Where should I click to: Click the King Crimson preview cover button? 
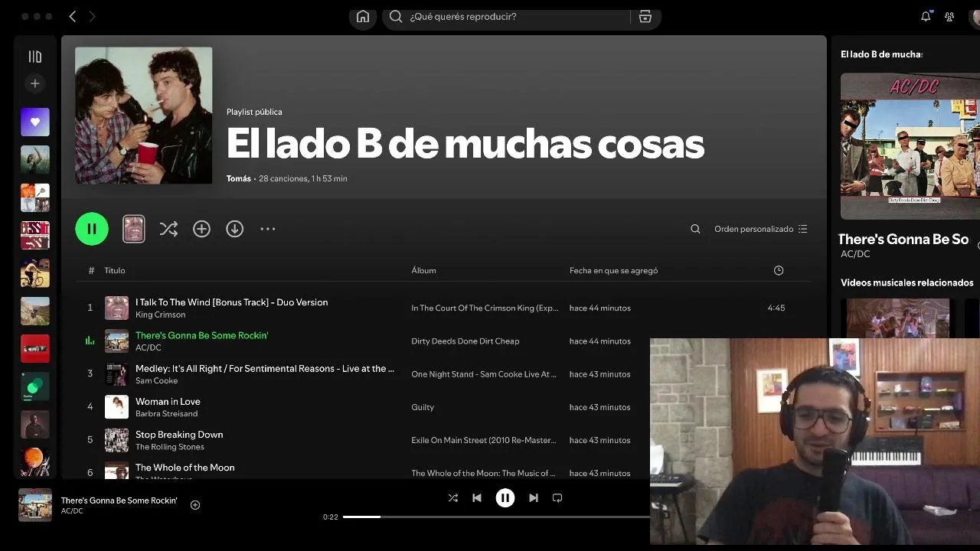coord(134,229)
